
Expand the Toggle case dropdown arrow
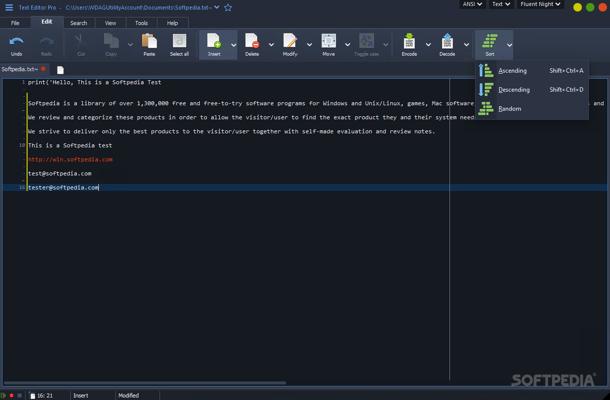[x=386, y=45]
